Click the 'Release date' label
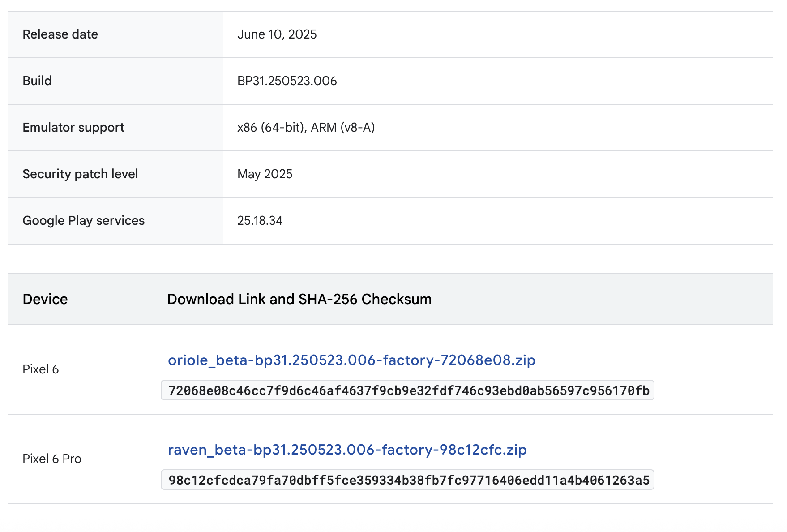This screenshot has height=532, width=787. [x=60, y=34]
